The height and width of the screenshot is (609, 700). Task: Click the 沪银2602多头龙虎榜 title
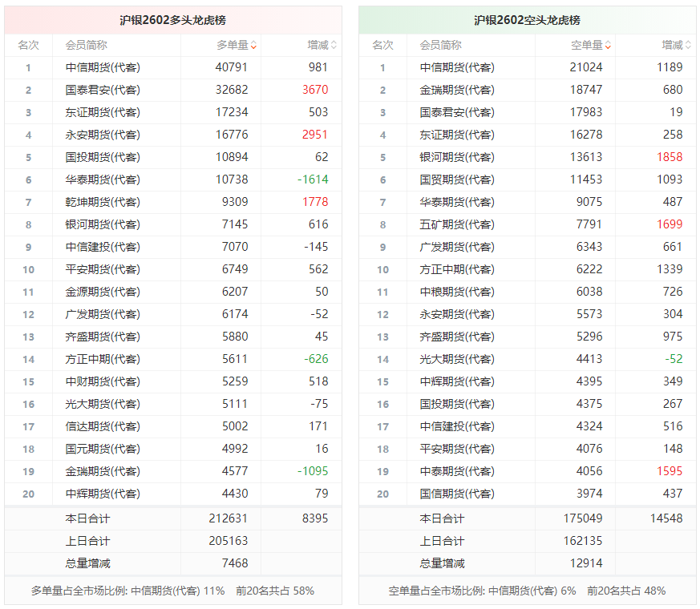point(172,20)
